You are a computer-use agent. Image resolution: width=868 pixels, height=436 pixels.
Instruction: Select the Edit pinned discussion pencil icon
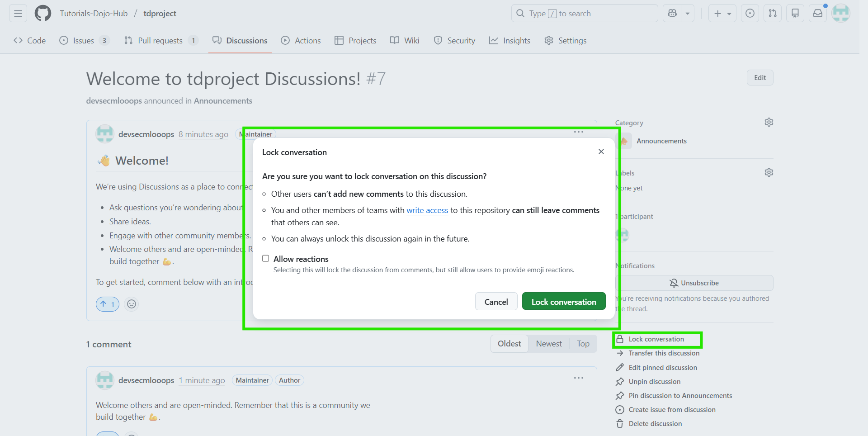[620, 367]
